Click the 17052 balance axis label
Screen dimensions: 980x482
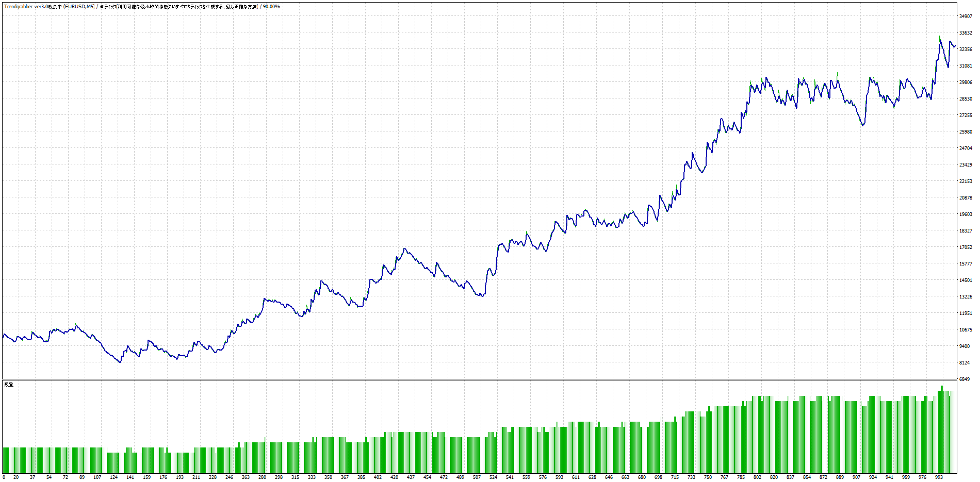point(966,247)
